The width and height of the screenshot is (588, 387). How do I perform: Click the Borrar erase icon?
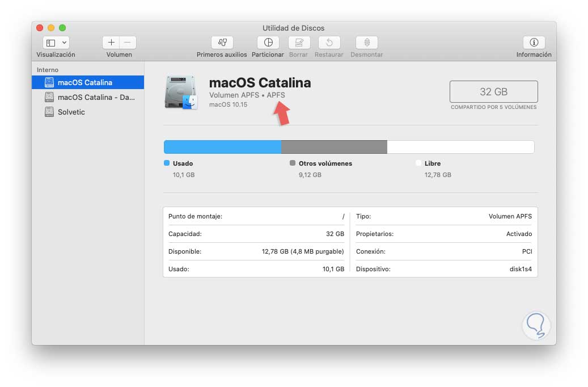tap(298, 43)
